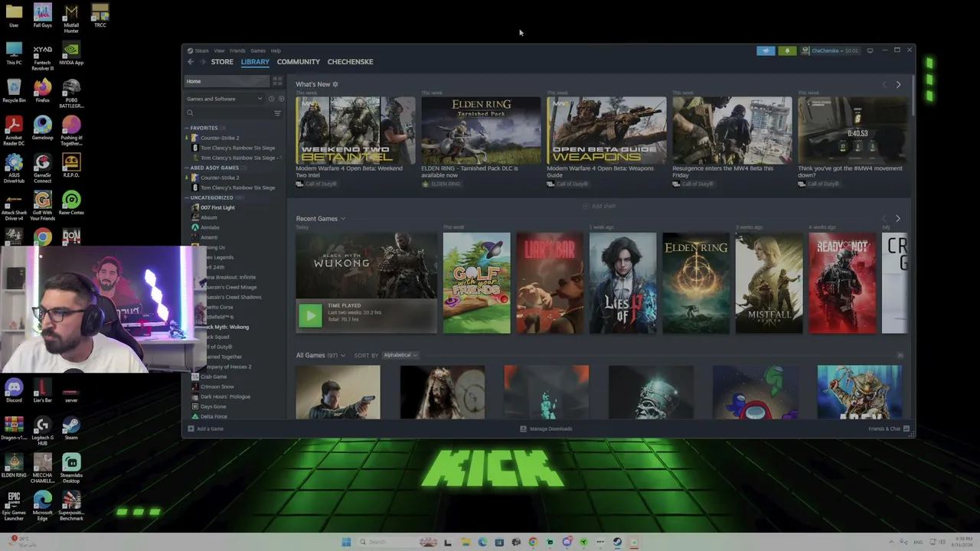
Task: Collapse the ABED ASOY GAMES category
Action: 187,168
